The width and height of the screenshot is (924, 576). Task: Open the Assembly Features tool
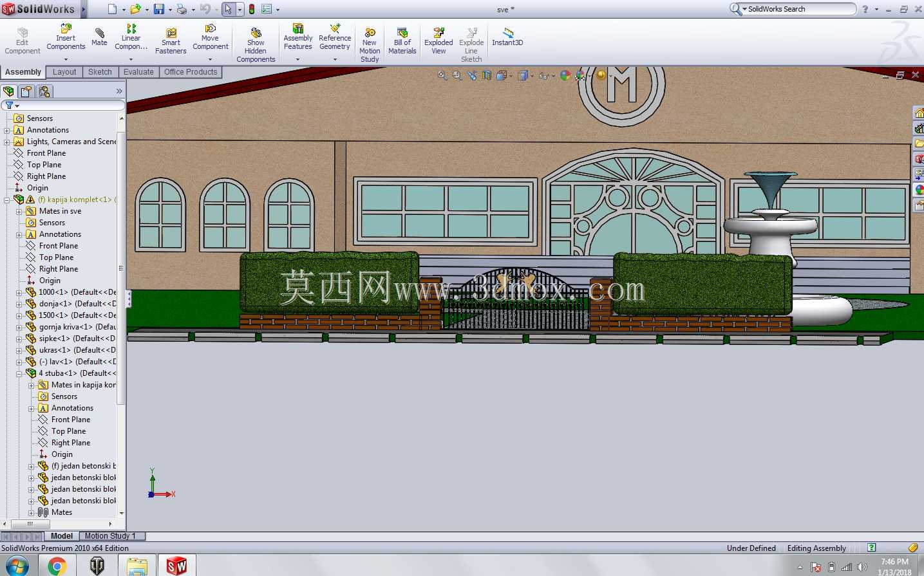pyautogui.click(x=298, y=37)
